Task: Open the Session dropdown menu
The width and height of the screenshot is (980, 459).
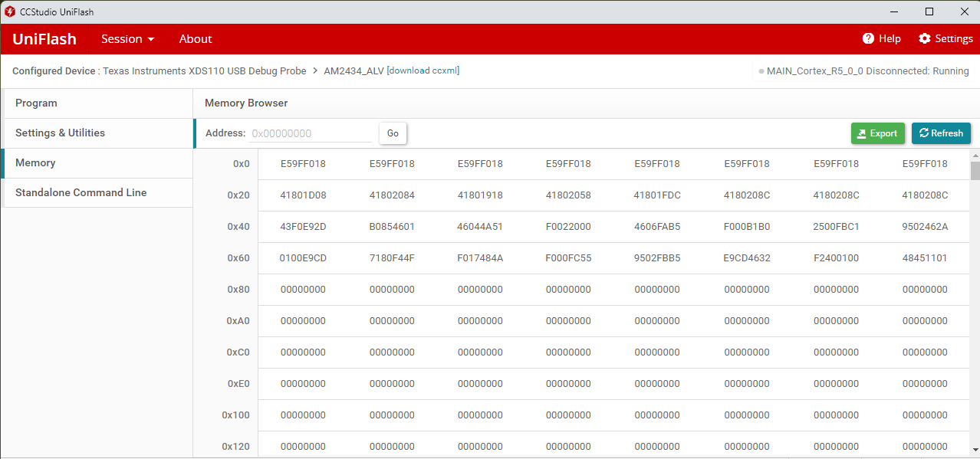Action: (128, 38)
